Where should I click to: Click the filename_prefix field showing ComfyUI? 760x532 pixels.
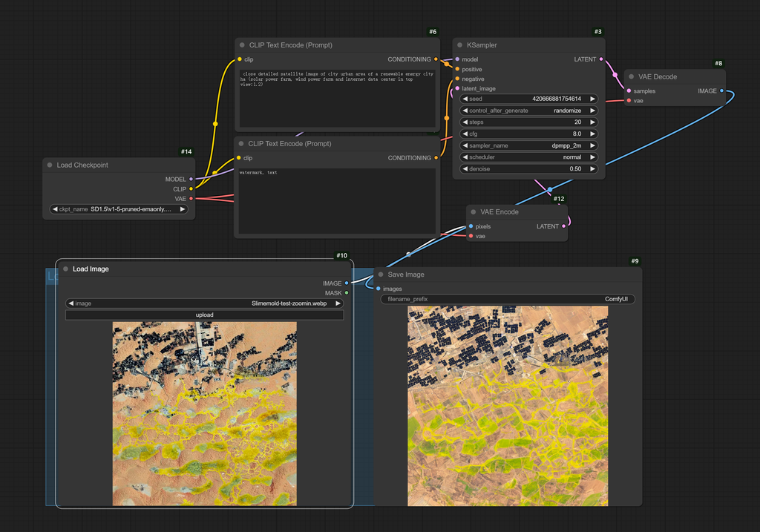(508, 300)
